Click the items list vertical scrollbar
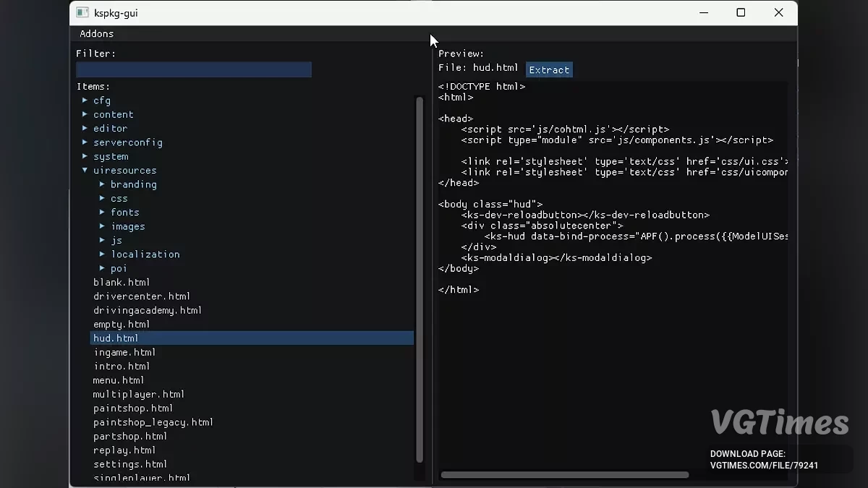 click(x=420, y=278)
